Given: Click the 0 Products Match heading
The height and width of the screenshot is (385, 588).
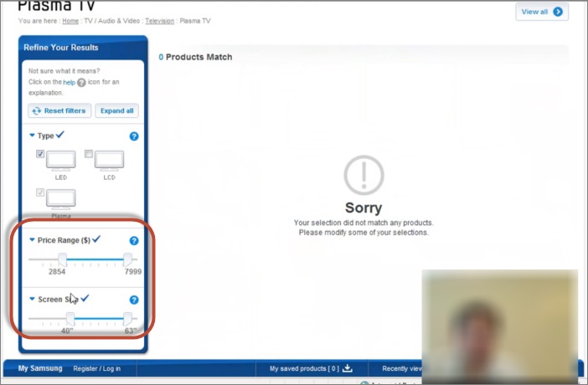Looking at the screenshot, I should [x=195, y=57].
